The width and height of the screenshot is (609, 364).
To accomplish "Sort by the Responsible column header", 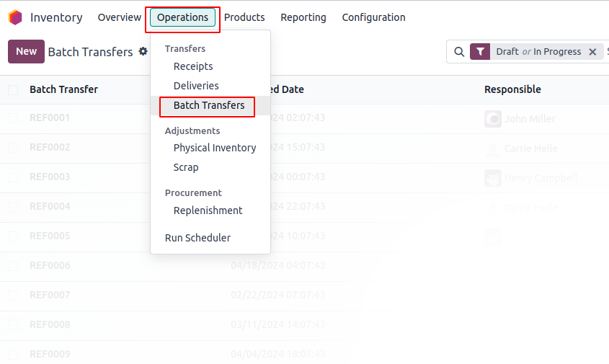I will pos(512,89).
